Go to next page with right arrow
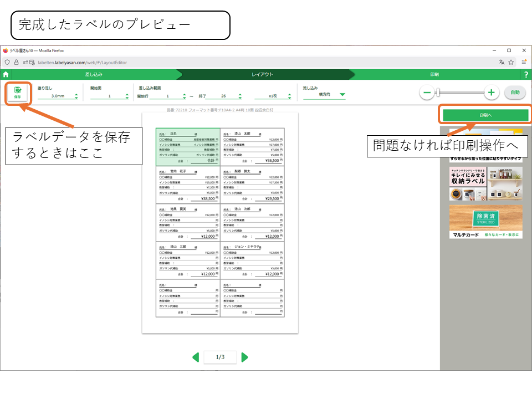This screenshot has height=399, width=532. click(x=245, y=357)
